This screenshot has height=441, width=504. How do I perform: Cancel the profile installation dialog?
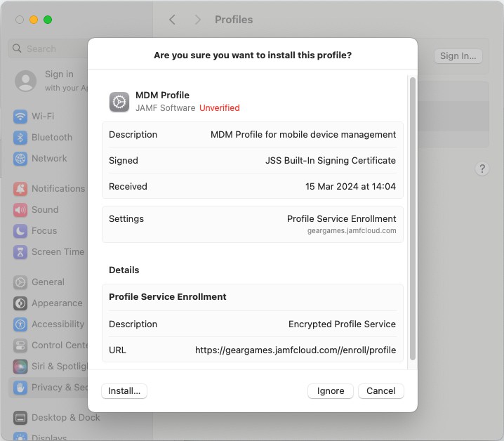pos(380,391)
